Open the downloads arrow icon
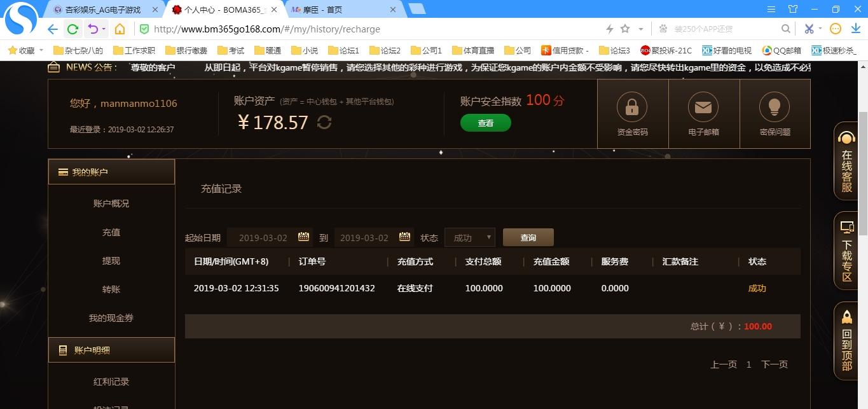The width and height of the screenshot is (868, 409). click(856, 29)
